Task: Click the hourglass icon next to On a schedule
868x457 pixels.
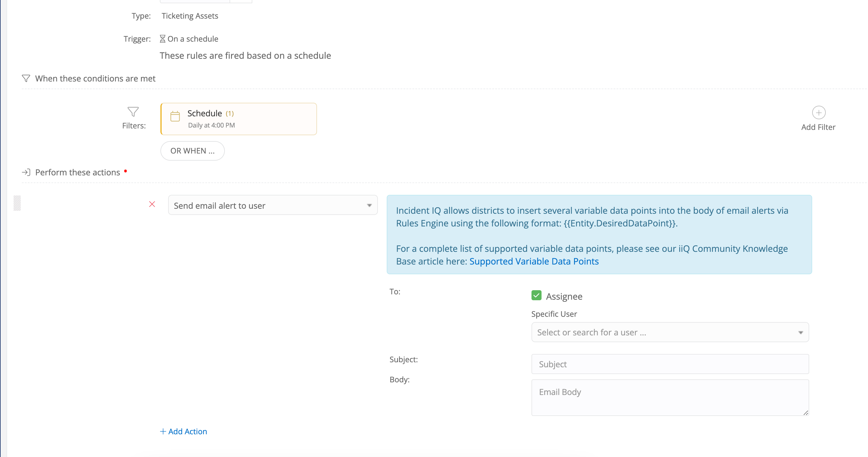Action: pos(162,39)
